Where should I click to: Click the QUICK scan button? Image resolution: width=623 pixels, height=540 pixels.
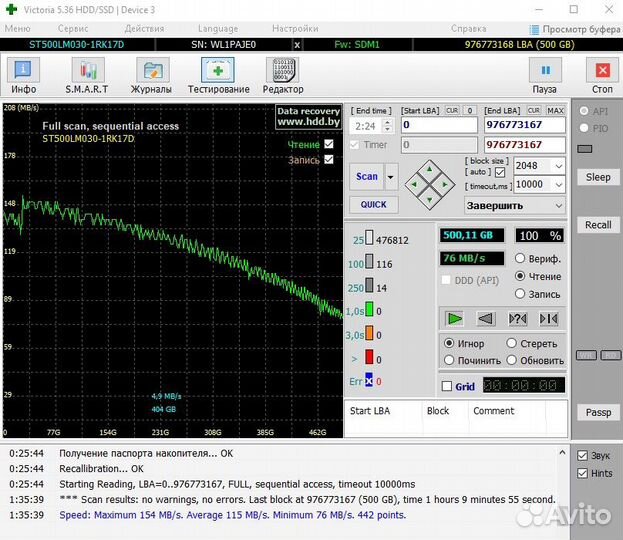373,204
